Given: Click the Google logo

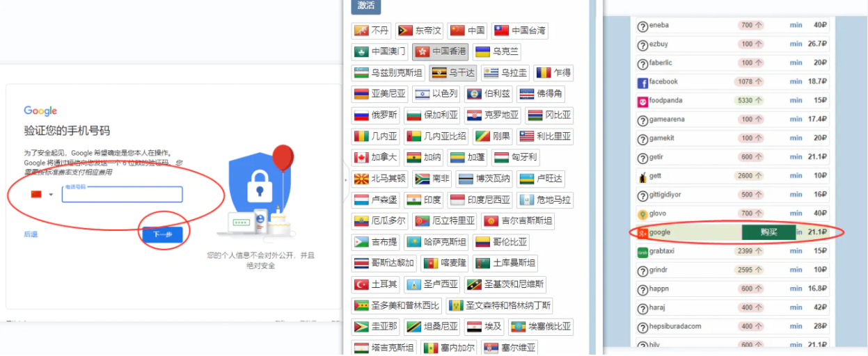Looking at the screenshot, I should coord(40,111).
